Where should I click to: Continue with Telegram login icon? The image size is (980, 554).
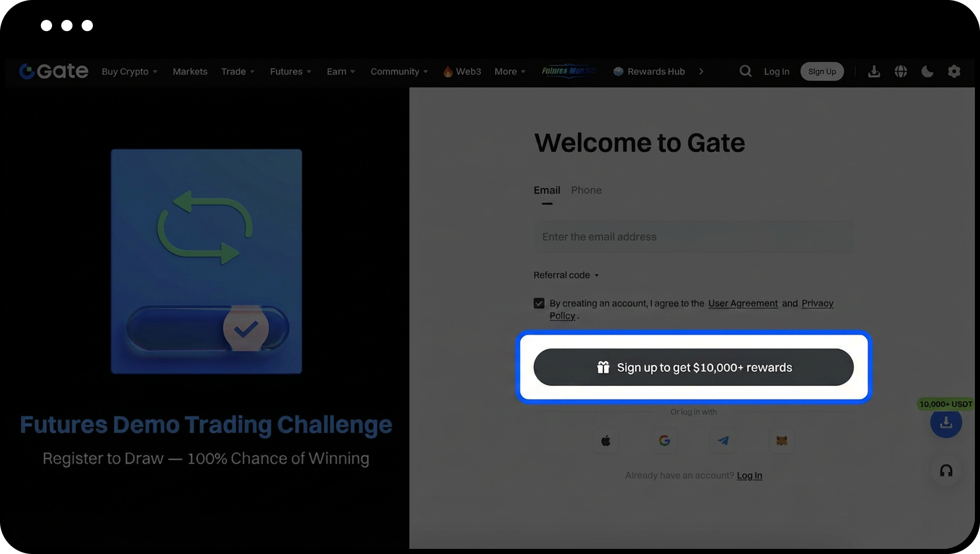[x=723, y=441]
